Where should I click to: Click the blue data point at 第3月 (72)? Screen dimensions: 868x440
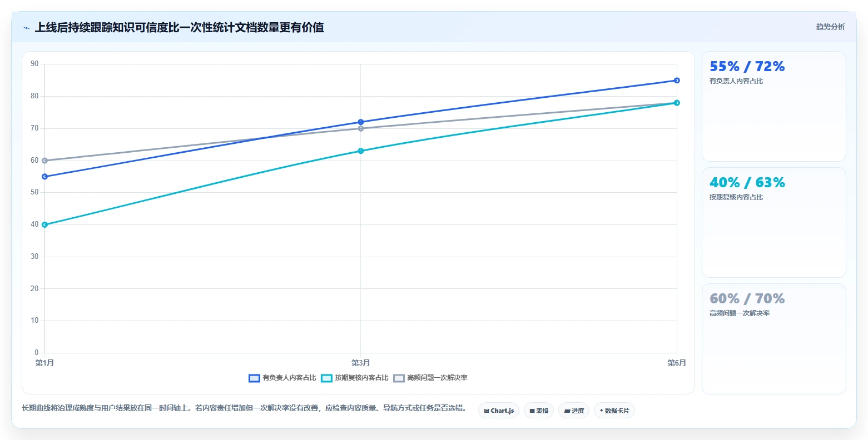361,122
